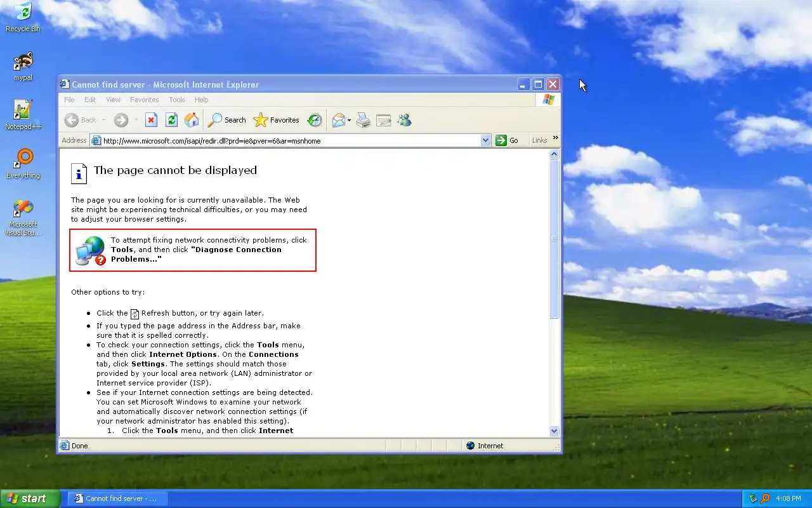Click the Everything search tray icon
This screenshot has width=812, height=508.
tap(765, 498)
